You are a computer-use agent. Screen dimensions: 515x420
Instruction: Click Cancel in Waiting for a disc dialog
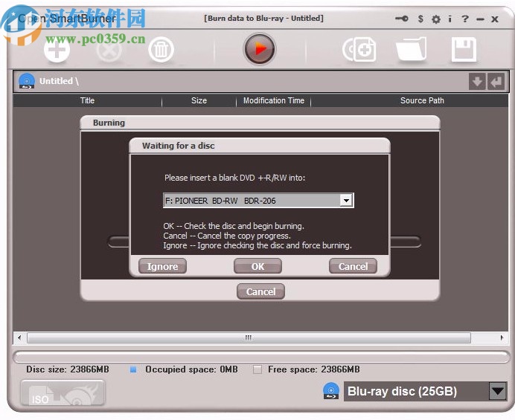pos(353,266)
